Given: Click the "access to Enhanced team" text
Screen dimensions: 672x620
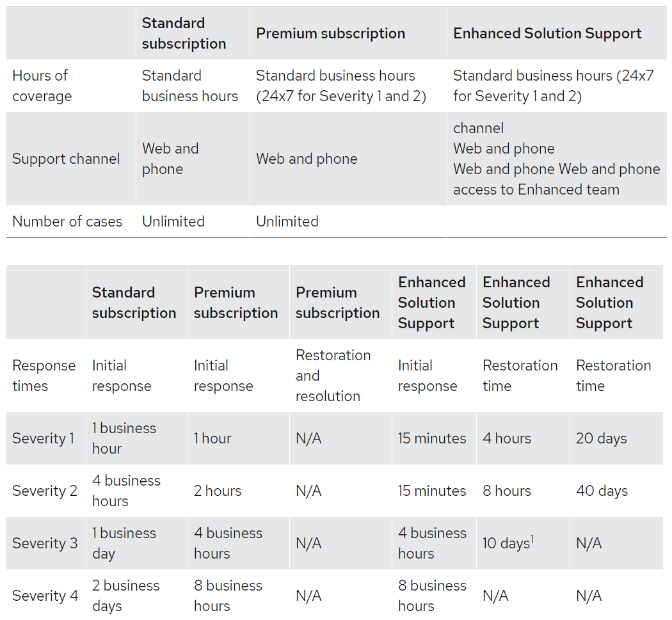Looking at the screenshot, I should point(536,189).
